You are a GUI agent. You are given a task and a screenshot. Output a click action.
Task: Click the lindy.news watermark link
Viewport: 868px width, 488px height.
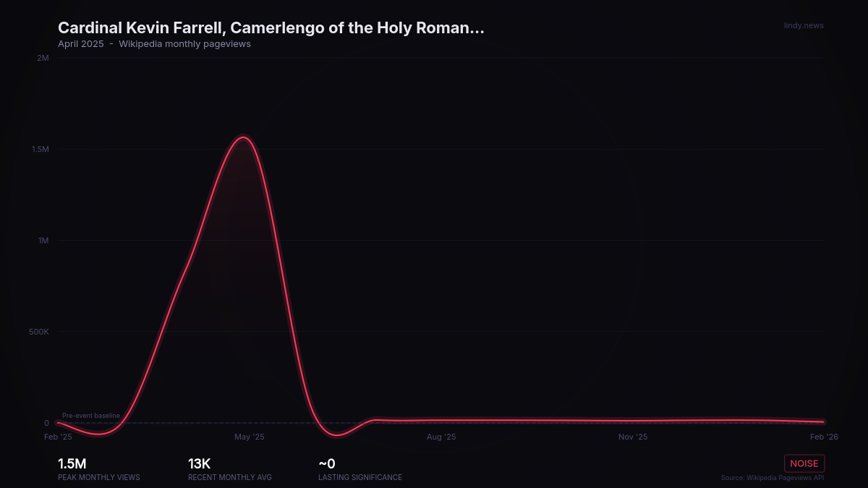[x=804, y=26]
